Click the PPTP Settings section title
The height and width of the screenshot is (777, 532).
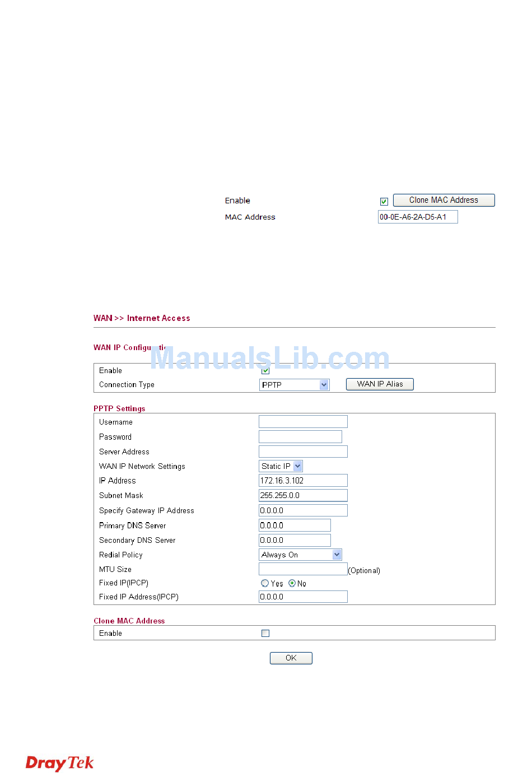tap(119, 408)
